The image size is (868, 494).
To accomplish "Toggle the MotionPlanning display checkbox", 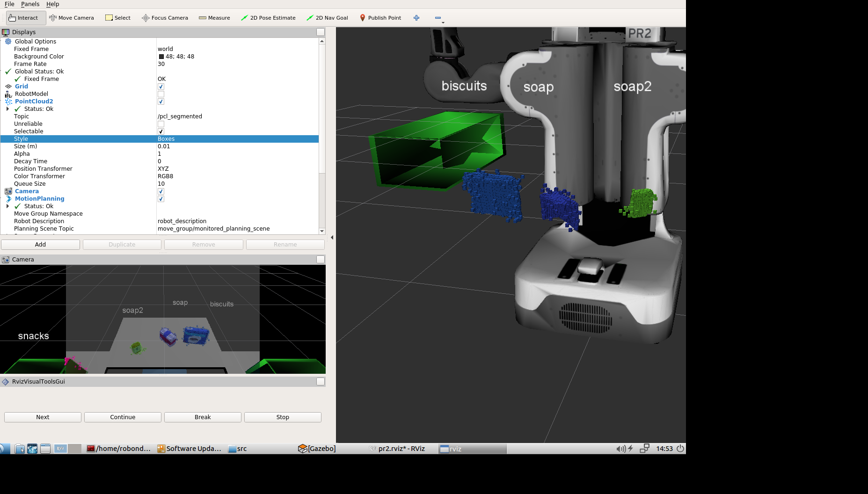I will coord(161,199).
